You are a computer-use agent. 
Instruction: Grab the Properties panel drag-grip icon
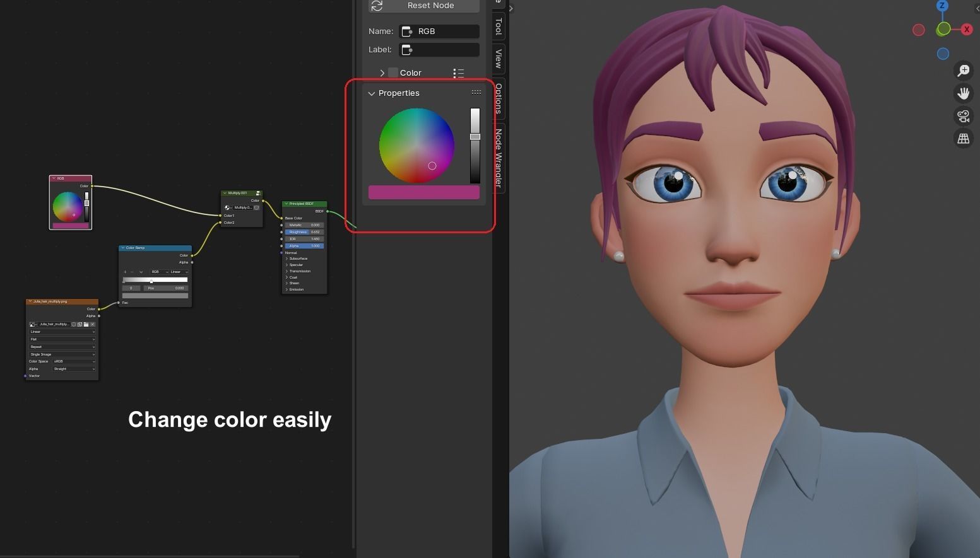click(x=476, y=92)
